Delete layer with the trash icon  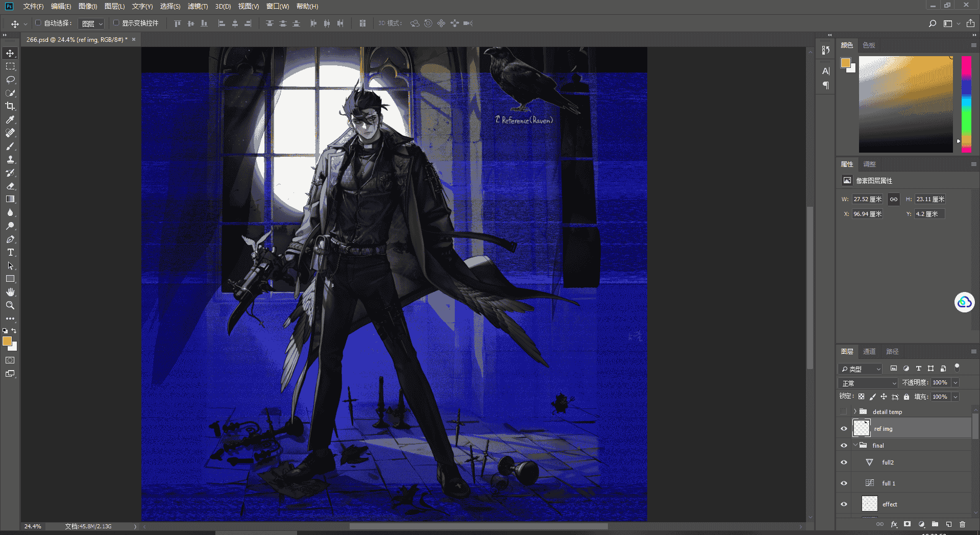[x=963, y=524]
